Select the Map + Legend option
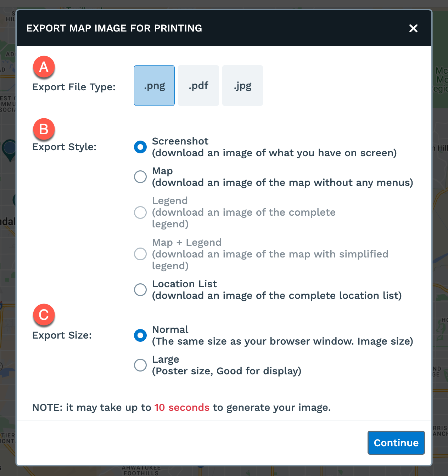 [140, 254]
